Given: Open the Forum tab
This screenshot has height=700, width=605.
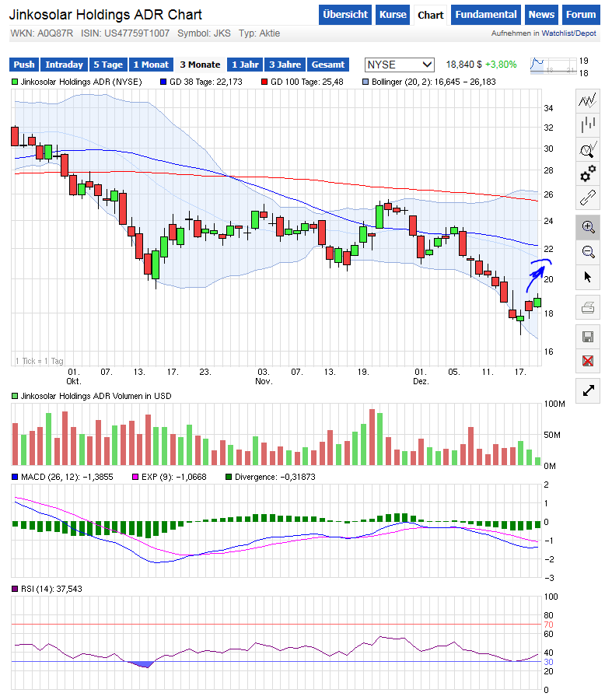Looking at the screenshot, I should tap(581, 15).
